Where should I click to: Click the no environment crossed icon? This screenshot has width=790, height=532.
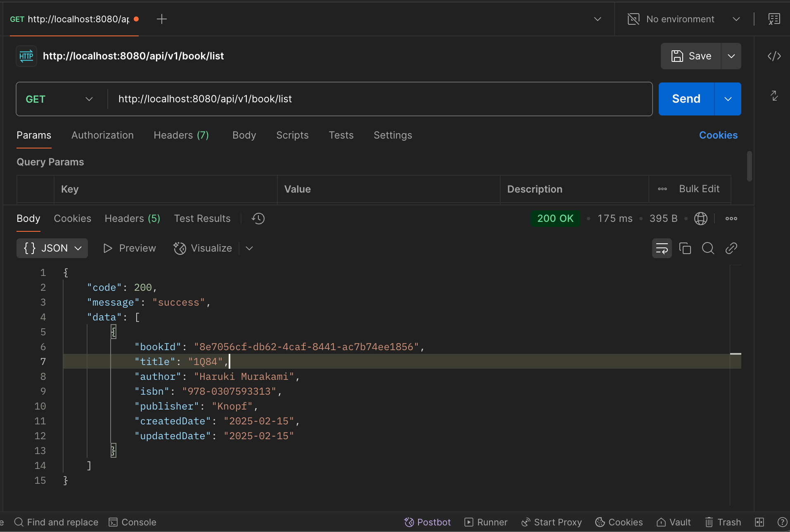pyautogui.click(x=633, y=19)
